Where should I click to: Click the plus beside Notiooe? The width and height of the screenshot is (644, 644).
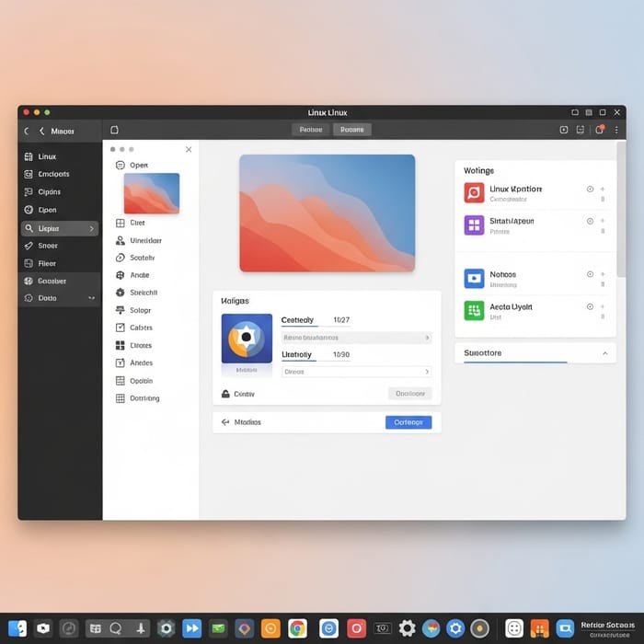[x=603, y=274]
